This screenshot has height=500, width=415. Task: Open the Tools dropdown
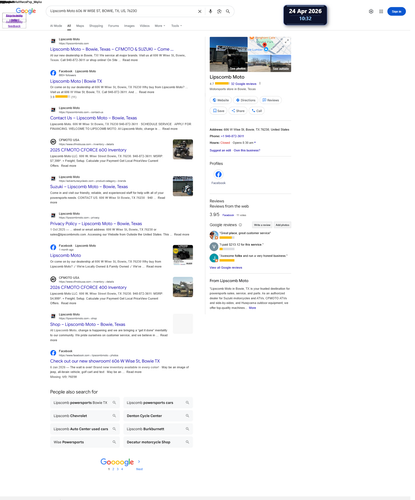[x=177, y=26]
